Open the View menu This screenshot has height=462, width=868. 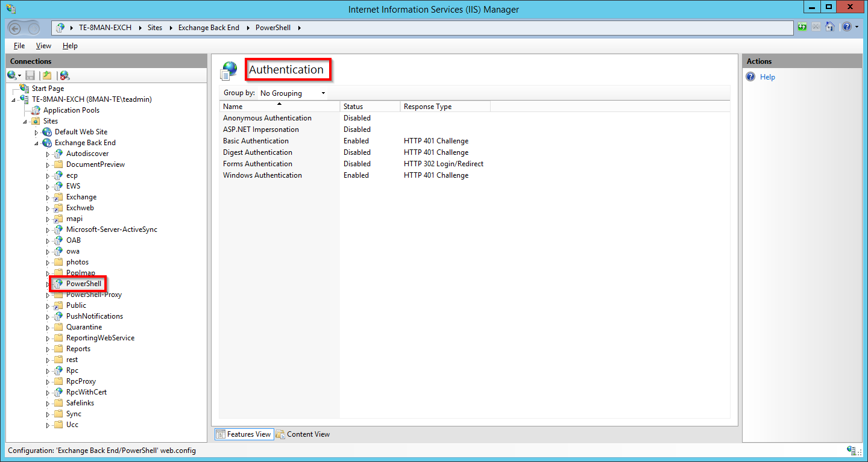pyautogui.click(x=43, y=46)
